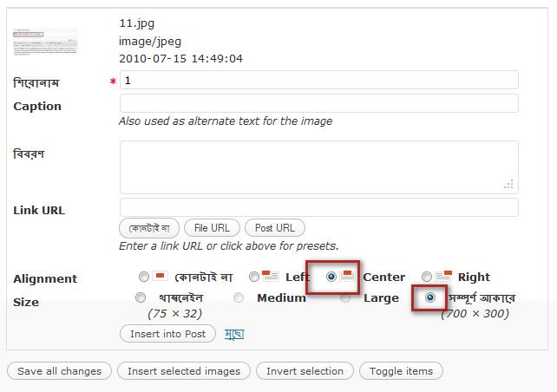557x392 pixels.
Task: Click the Save all changes button
Action: coord(59,371)
